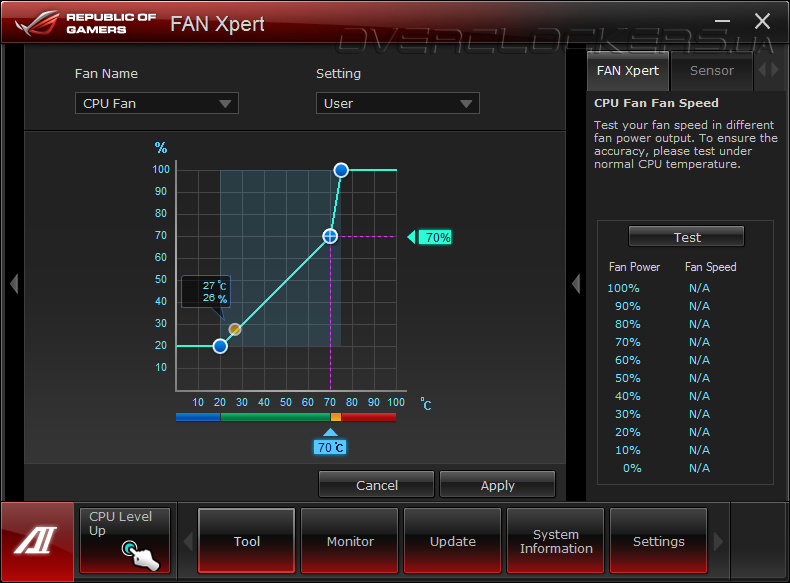Click Cancel to discard fan changes
The image size is (790, 583).
coord(376,485)
